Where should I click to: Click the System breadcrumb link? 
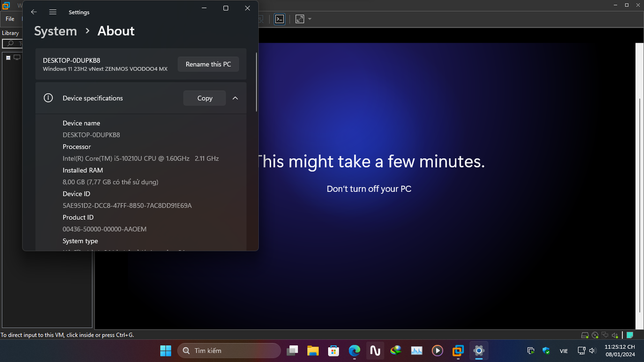point(55,31)
